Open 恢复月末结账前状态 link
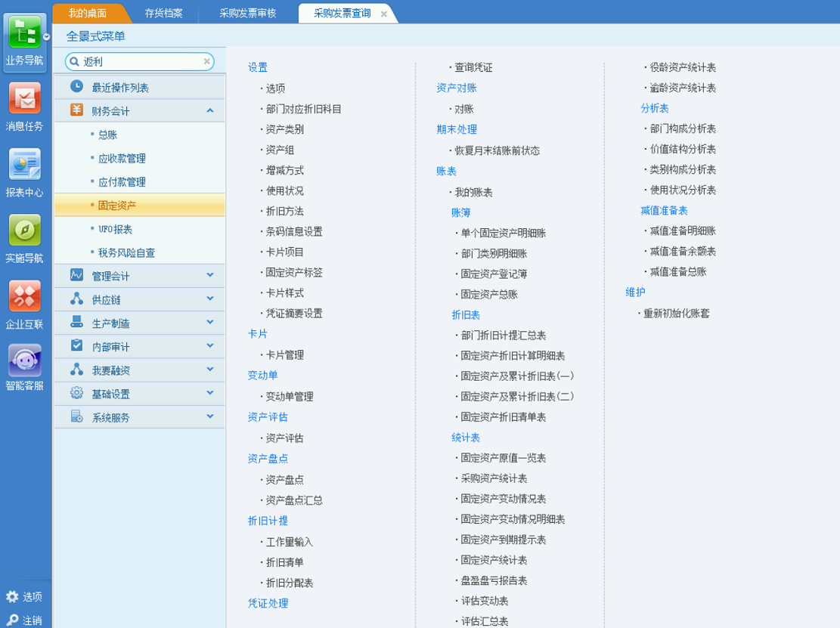The height and width of the screenshot is (628, 840). pos(497,151)
